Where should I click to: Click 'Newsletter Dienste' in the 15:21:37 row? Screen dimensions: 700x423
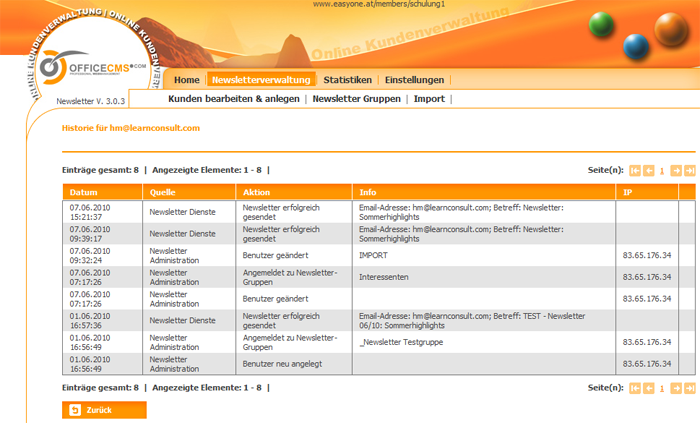pos(182,212)
